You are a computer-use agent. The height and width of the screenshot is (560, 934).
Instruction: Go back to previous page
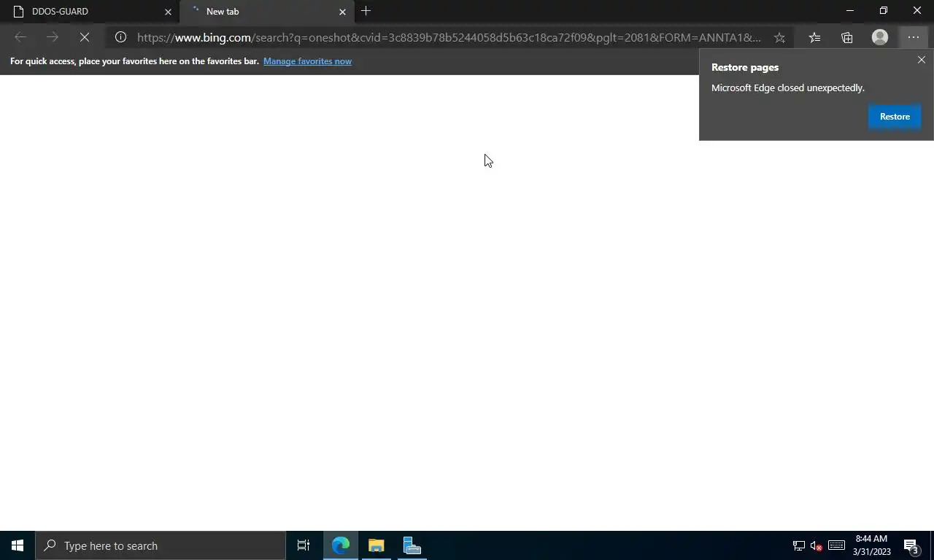20,37
